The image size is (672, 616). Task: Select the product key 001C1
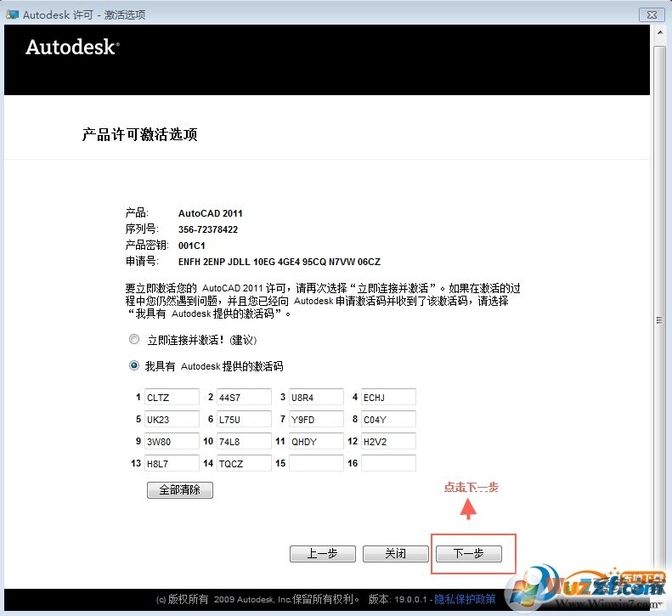click(x=191, y=246)
